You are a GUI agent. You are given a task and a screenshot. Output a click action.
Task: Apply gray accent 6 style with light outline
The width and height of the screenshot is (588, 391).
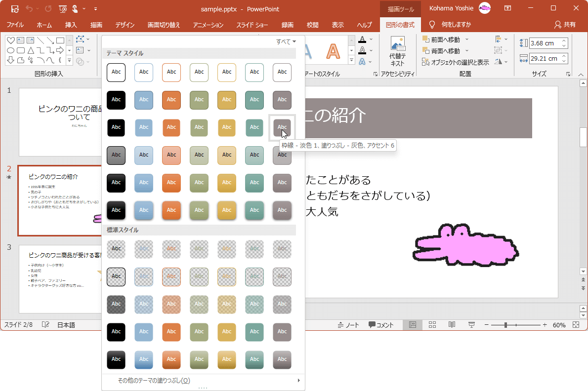coord(282,127)
